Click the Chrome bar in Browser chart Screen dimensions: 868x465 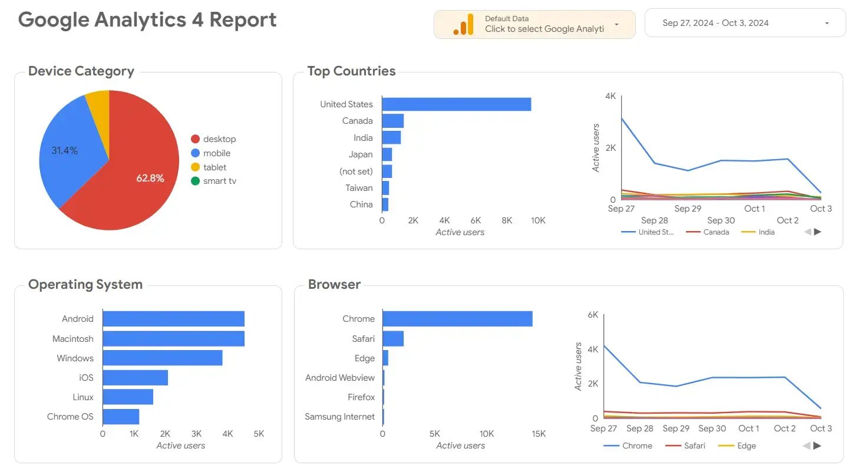458,319
